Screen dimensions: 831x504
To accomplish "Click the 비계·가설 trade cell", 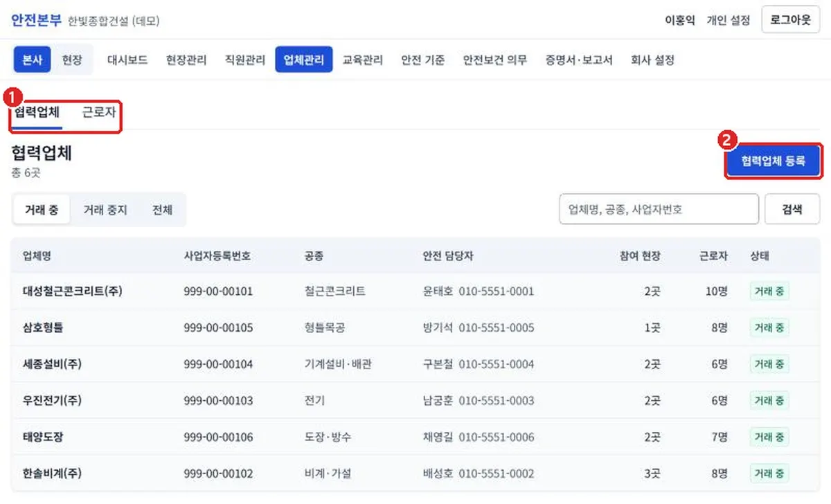I will point(328,474).
